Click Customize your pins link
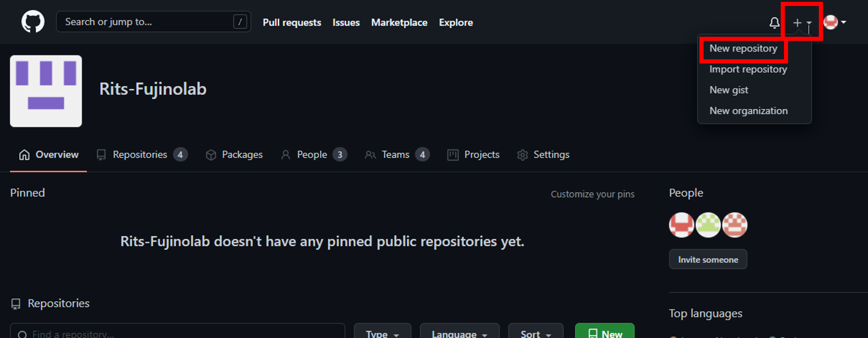Viewport: 868px width, 338px height. [x=592, y=194]
